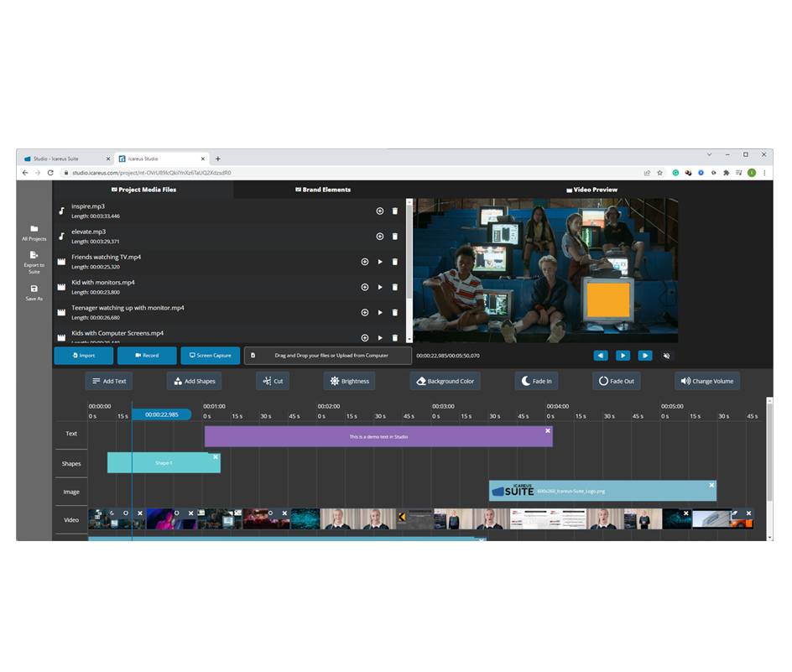Preview Teenager watching up with monitor.mp4

click(x=380, y=312)
